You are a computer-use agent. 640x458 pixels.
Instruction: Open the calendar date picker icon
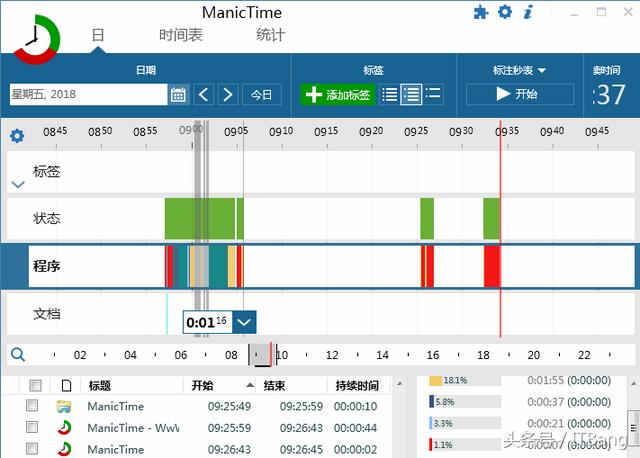tap(178, 94)
